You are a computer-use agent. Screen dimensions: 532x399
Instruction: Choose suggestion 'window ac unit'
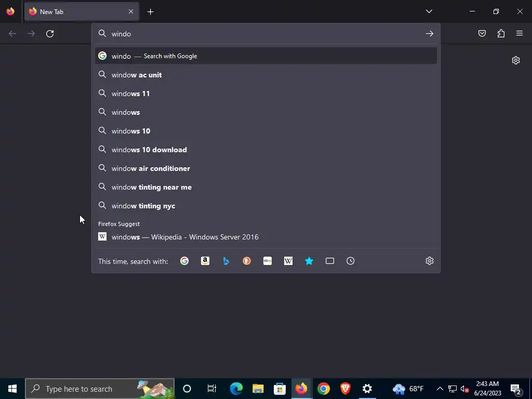click(266, 75)
